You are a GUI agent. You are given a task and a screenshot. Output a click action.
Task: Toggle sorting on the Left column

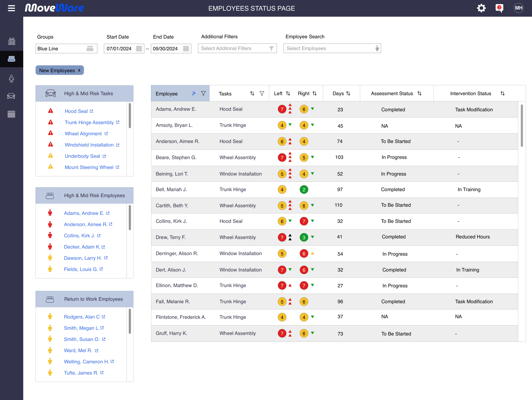click(x=288, y=93)
